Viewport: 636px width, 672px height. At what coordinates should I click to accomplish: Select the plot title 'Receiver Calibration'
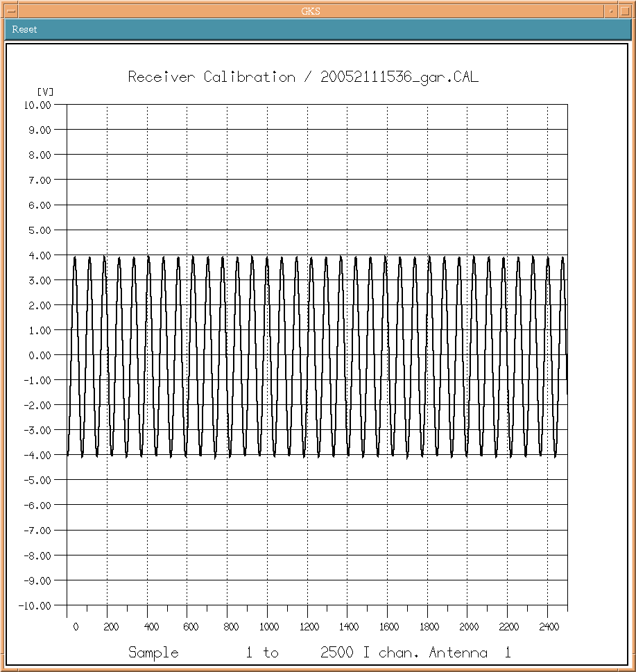(212, 77)
